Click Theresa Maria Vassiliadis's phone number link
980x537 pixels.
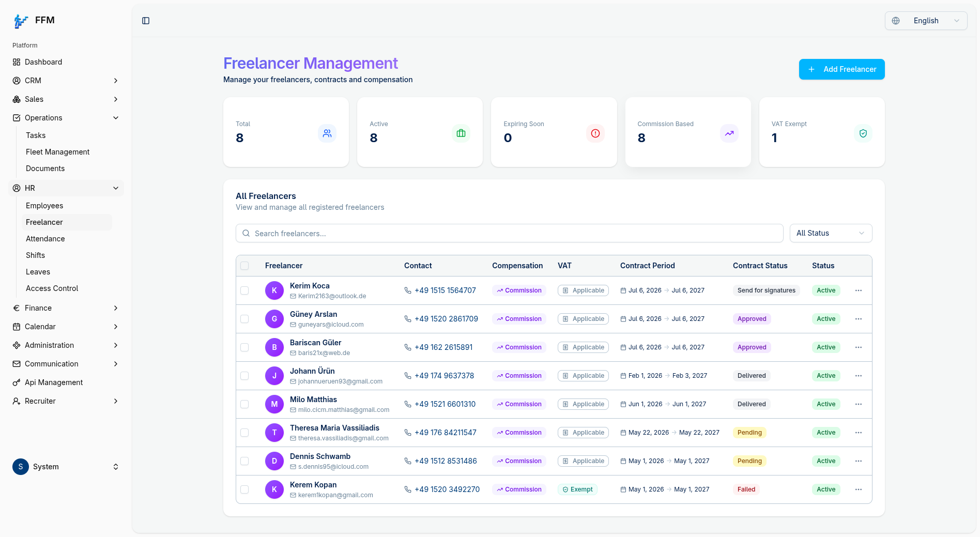[446, 433]
